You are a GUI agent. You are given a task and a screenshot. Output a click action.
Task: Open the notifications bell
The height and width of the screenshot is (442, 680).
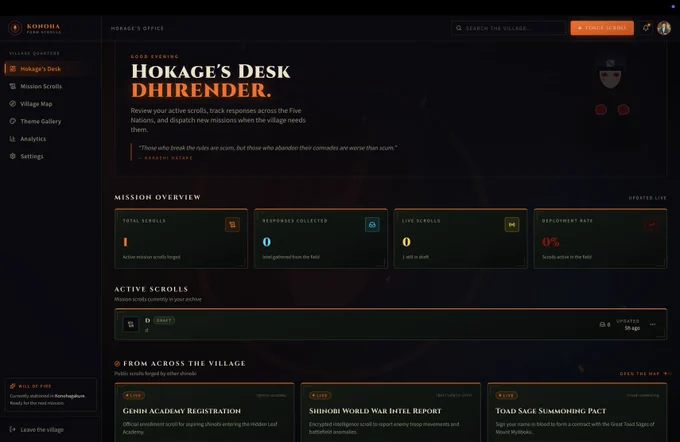646,28
